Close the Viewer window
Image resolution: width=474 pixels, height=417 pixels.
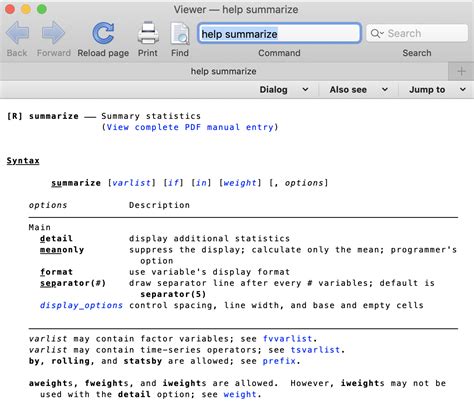coord(10,9)
